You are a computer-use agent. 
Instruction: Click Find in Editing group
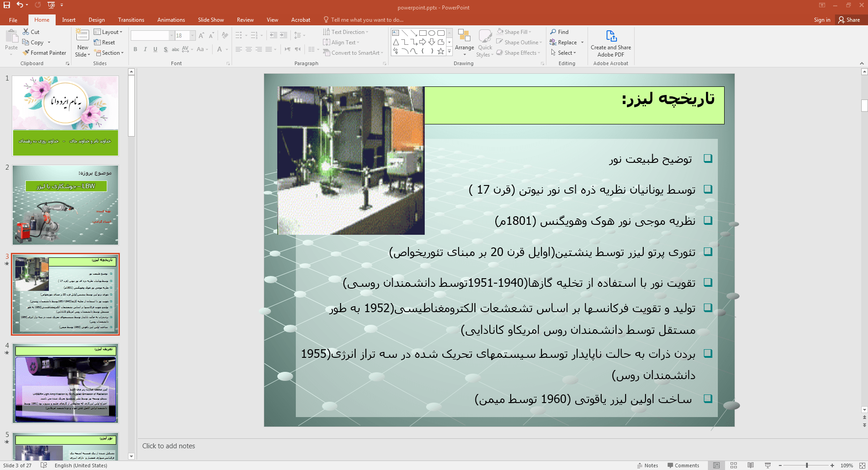(560, 32)
